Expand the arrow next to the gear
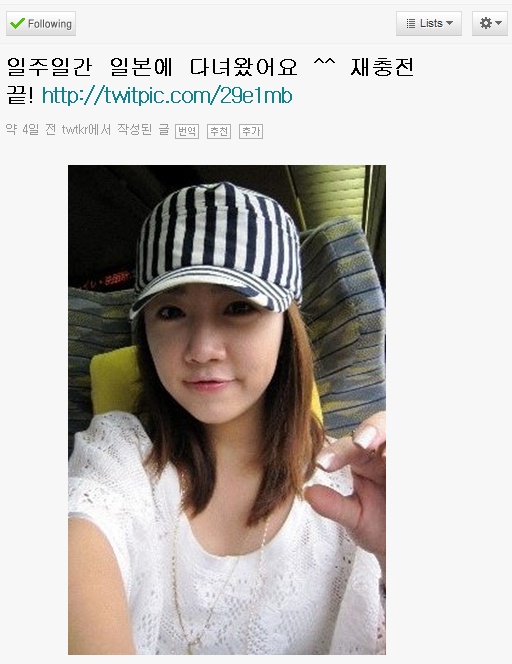Viewport: 512px width, 664px height. [x=498, y=23]
